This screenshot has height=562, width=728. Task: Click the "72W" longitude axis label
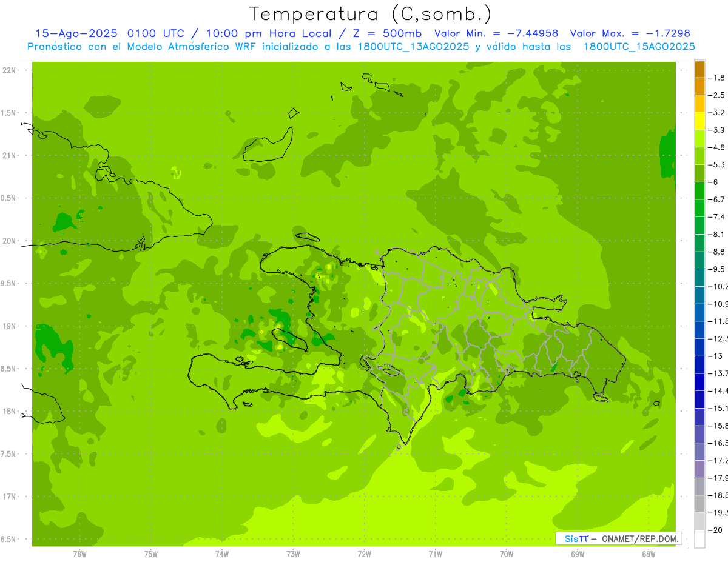364,554
